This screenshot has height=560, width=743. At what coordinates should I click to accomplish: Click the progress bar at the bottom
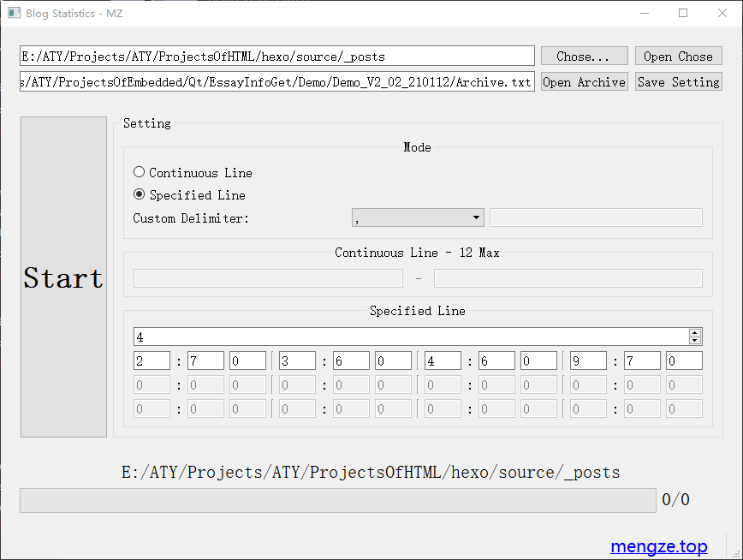point(337,500)
